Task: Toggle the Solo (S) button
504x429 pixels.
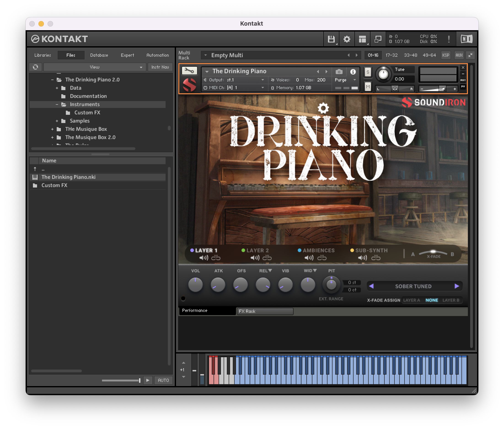Action: (368, 72)
